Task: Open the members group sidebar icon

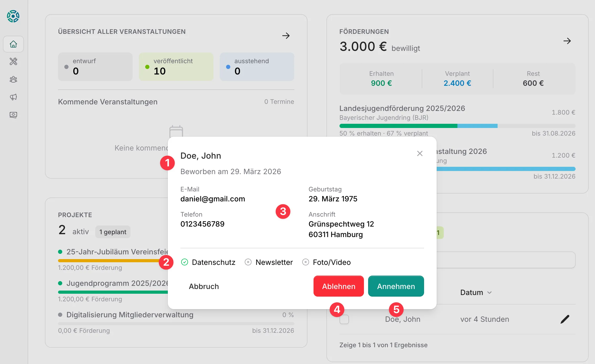Action: 13,79
